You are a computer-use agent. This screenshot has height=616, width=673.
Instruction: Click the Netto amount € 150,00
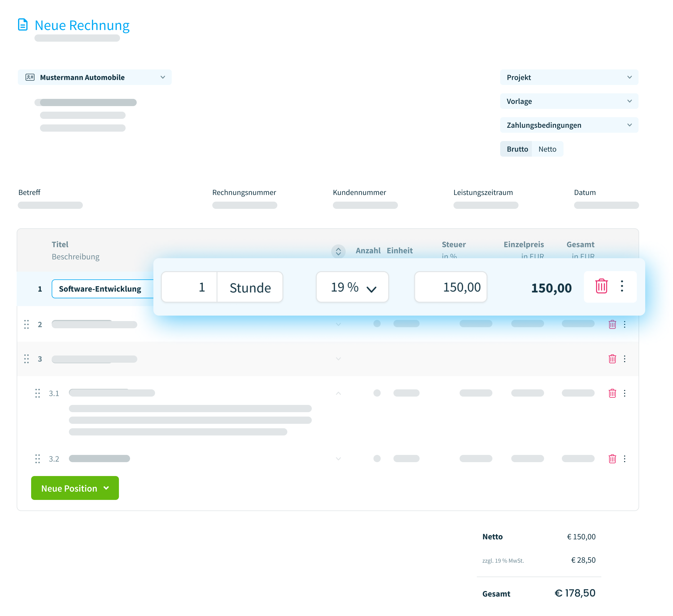click(x=581, y=537)
